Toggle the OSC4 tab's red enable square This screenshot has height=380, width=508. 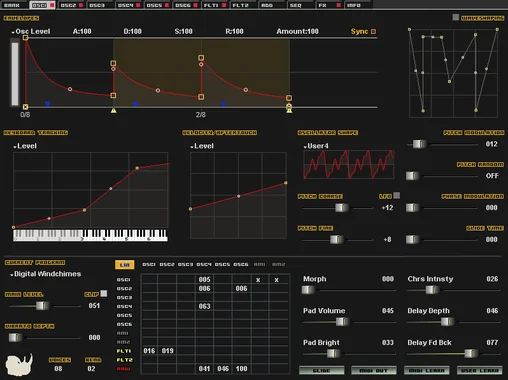[138, 5]
